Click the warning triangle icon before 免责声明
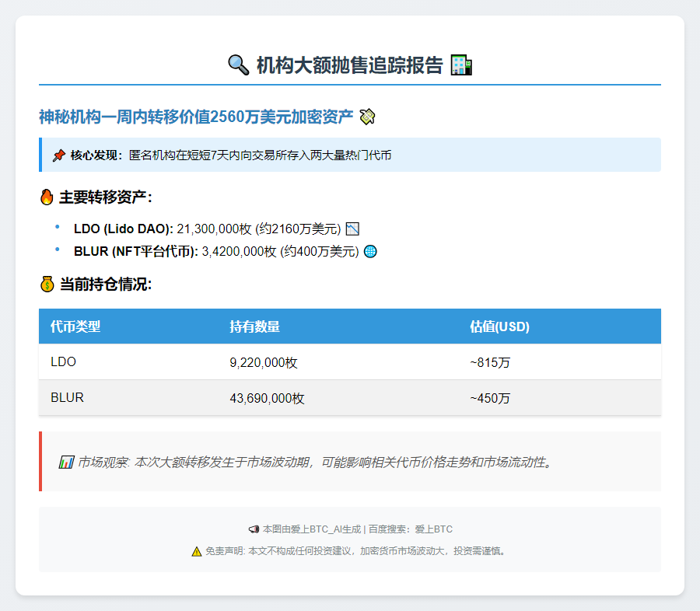The height and width of the screenshot is (611, 700). pos(197,552)
